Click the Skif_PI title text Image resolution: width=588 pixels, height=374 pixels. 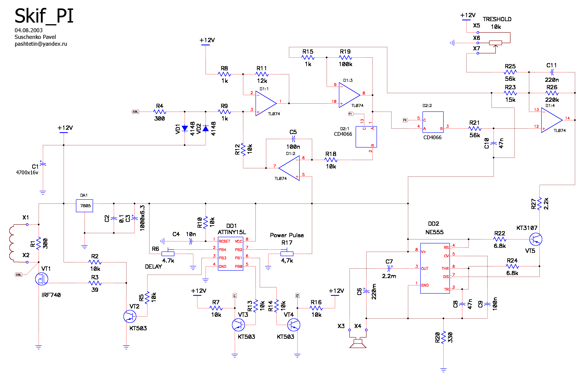click(x=44, y=16)
